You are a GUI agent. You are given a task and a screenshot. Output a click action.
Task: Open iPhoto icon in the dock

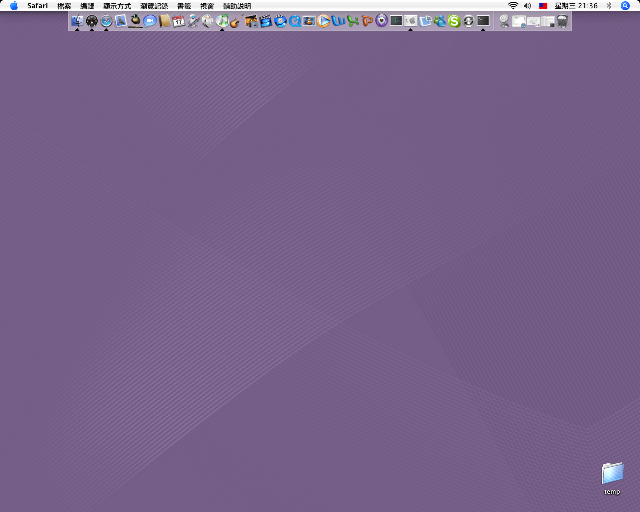pos(251,21)
